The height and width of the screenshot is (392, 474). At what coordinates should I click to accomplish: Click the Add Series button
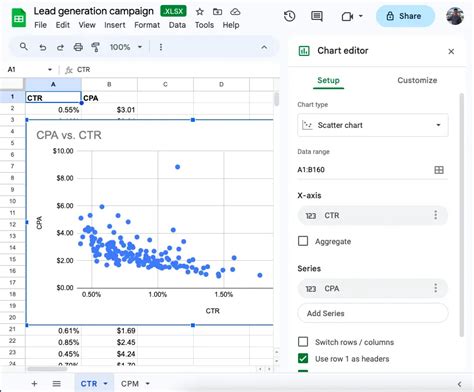click(x=373, y=313)
